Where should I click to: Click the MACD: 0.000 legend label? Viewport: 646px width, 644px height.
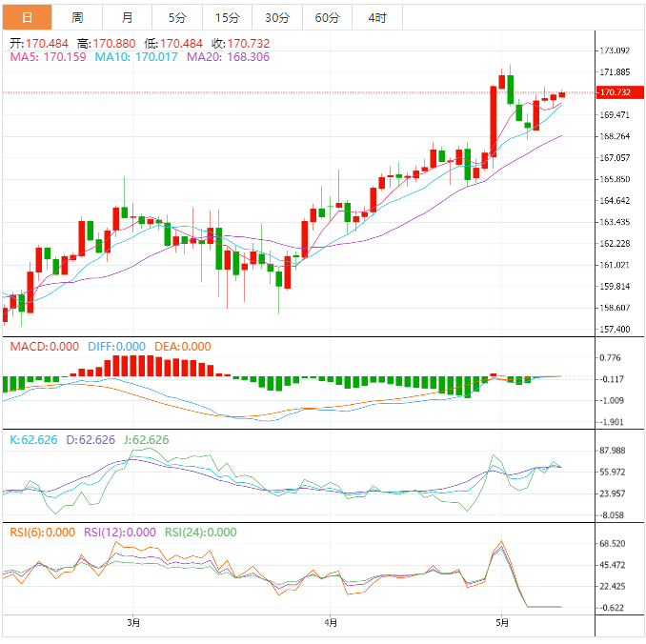(44, 347)
